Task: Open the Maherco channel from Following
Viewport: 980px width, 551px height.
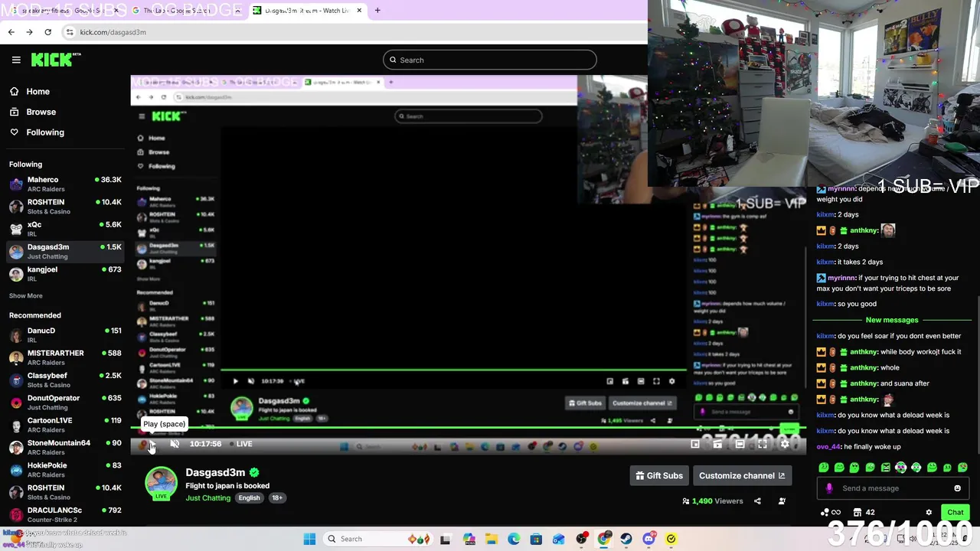Action: coord(65,184)
